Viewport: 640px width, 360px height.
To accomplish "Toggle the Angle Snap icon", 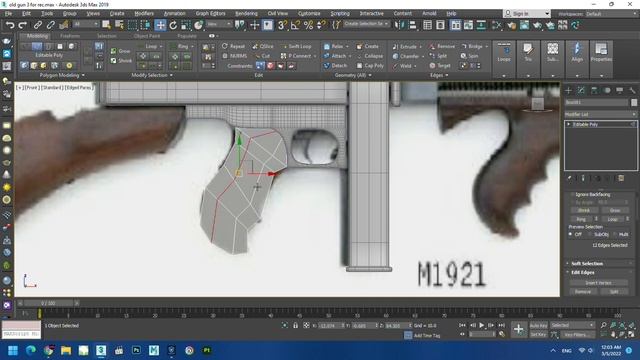I will click(x=295, y=25).
